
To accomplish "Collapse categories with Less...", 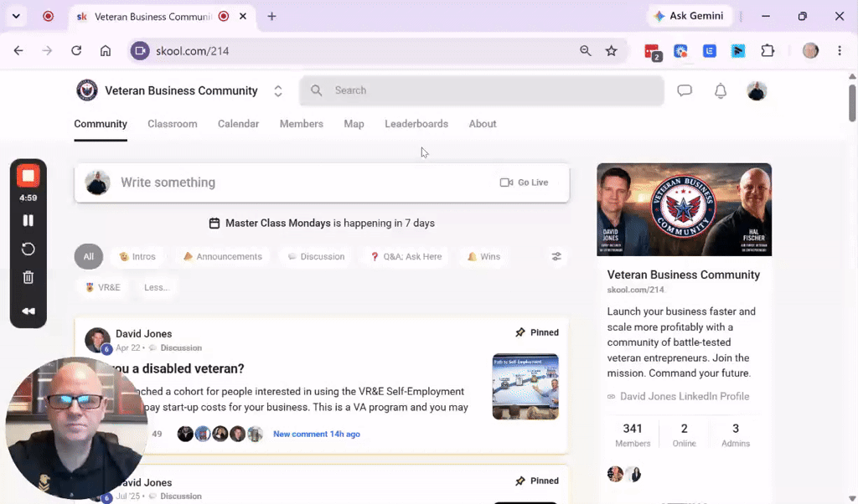I will pyautogui.click(x=157, y=287).
